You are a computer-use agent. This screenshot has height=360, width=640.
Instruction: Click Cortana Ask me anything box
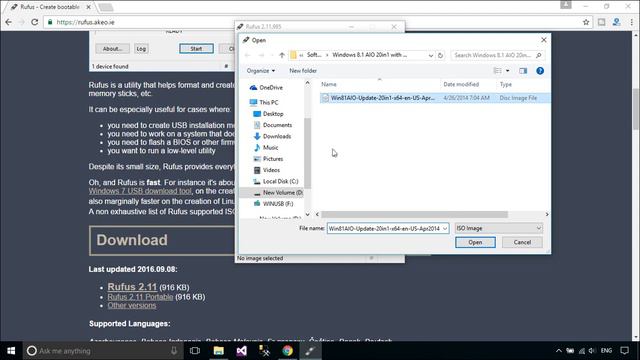pos(103,351)
